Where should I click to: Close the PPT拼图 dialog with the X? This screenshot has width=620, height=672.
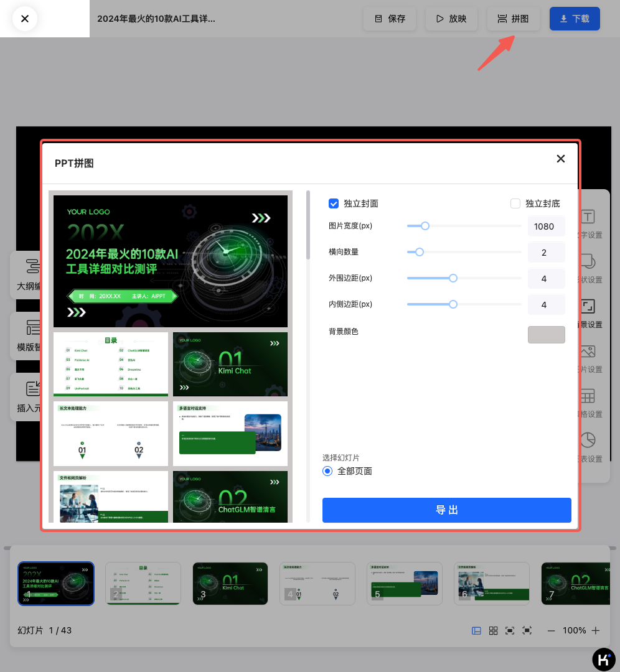pos(560,159)
